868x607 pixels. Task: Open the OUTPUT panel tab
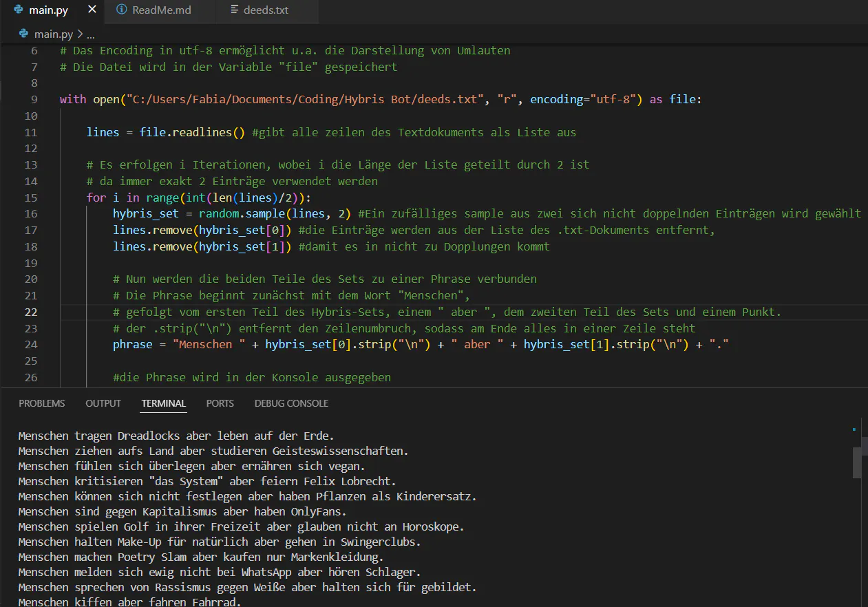click(x=103, y=403)
